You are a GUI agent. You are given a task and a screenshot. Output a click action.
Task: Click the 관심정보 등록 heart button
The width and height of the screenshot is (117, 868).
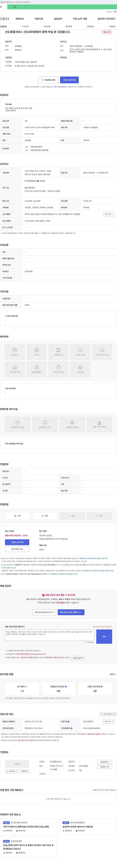click(x=48, y=80)
